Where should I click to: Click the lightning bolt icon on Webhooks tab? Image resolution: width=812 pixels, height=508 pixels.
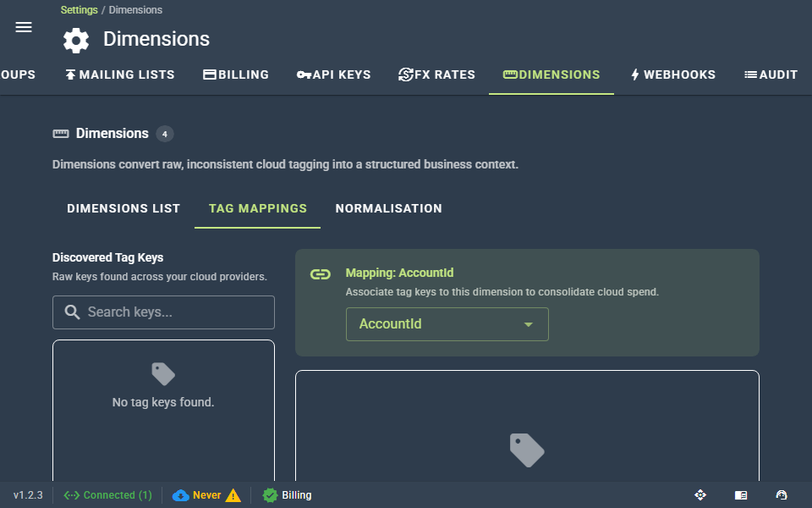(635, 75)
